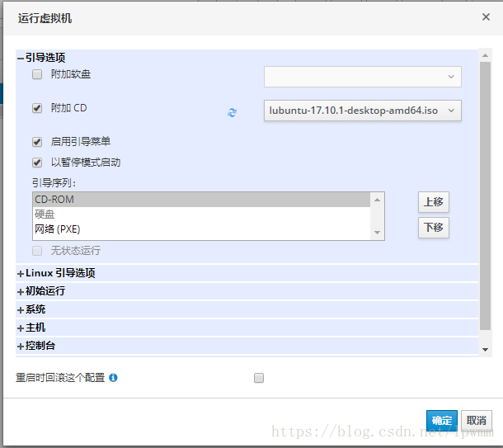
Task: Open the info icon next to 重启时回滚这个配置
Action: (x=113, y=378)
